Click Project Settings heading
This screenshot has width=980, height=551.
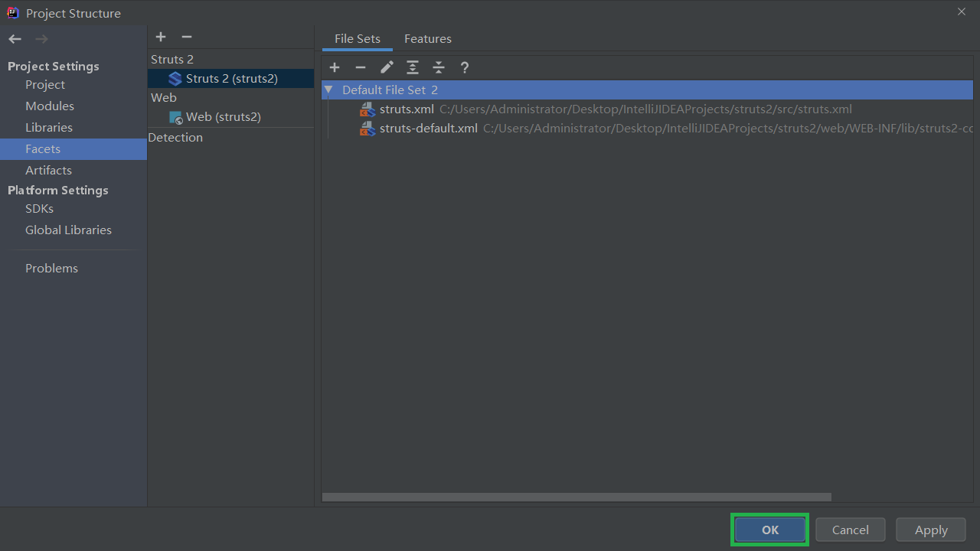click(x=54, y=67)
